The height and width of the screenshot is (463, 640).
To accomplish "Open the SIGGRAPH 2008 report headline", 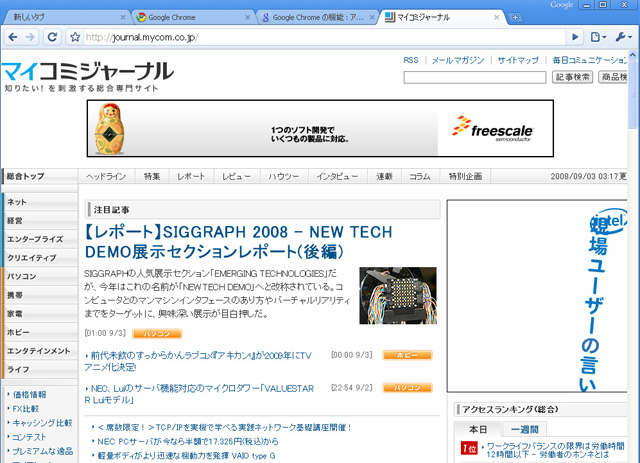I will coord(238,242).
